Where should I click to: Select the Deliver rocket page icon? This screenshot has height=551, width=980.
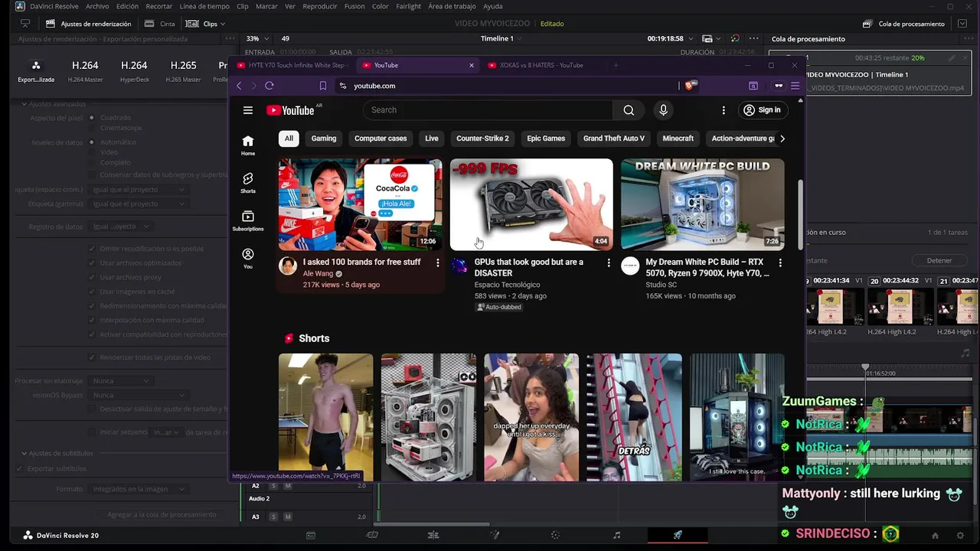click(678, 536)
